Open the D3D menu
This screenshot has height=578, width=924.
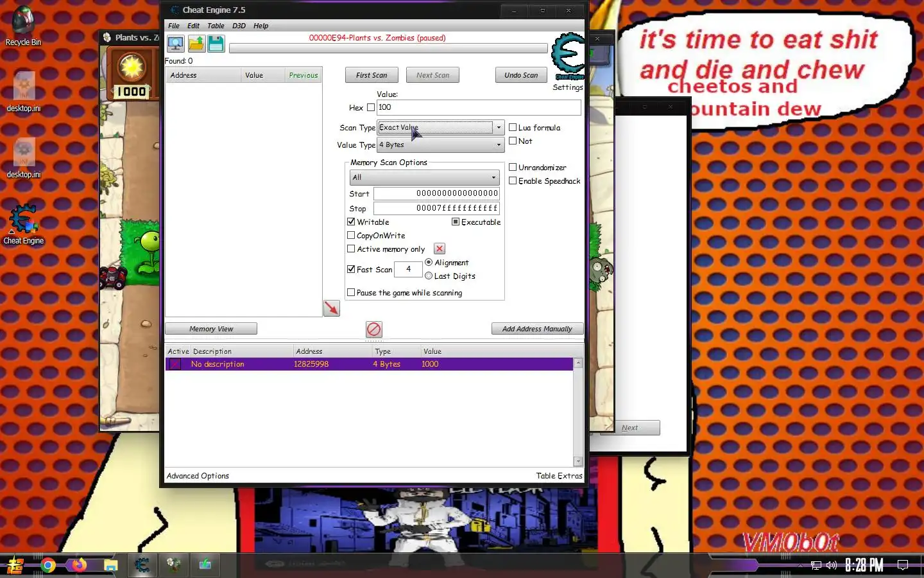pyautogui.click(x=239, y=26)
